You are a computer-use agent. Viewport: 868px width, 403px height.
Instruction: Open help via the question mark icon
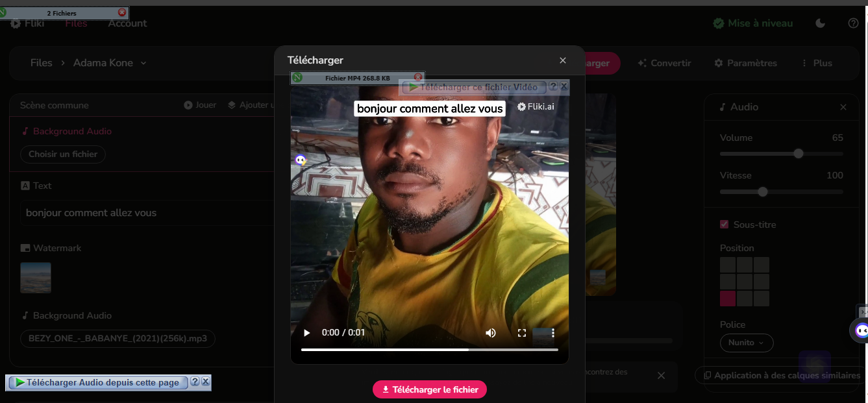click(x=853, y=23)
